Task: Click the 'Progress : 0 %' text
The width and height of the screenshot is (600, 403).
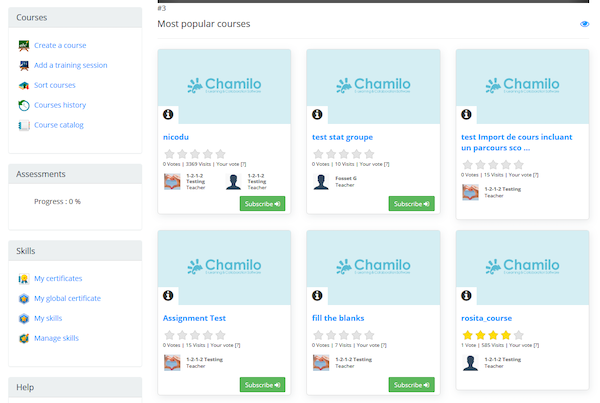Action: (57, 202)
